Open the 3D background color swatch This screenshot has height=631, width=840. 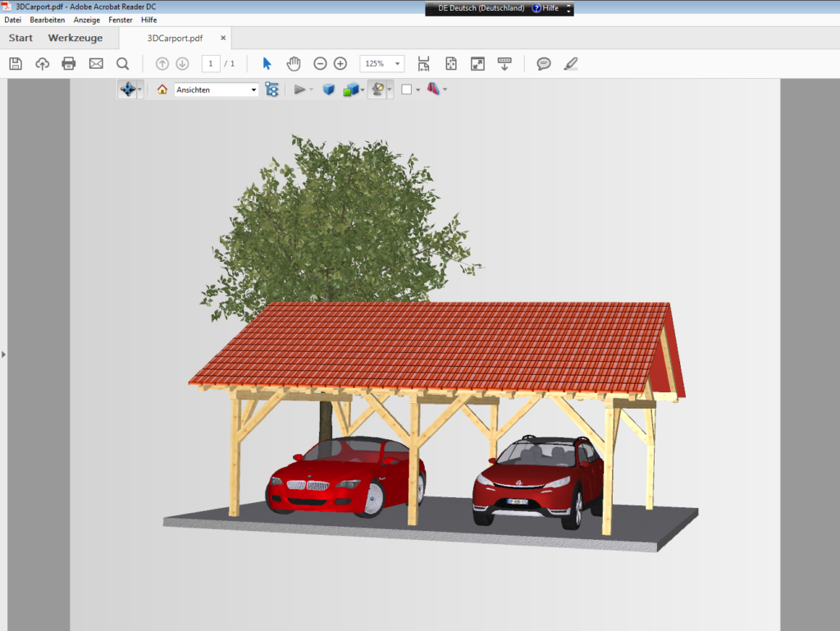click(x=408, y=89)
